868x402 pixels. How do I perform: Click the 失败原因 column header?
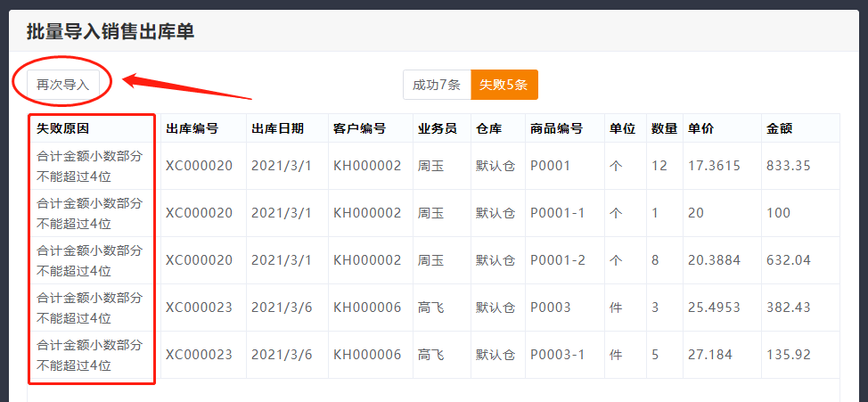point(62,128)
